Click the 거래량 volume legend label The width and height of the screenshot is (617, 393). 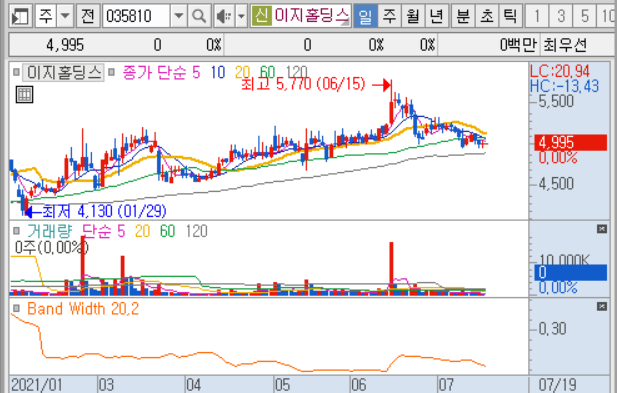tap(50, 231)
